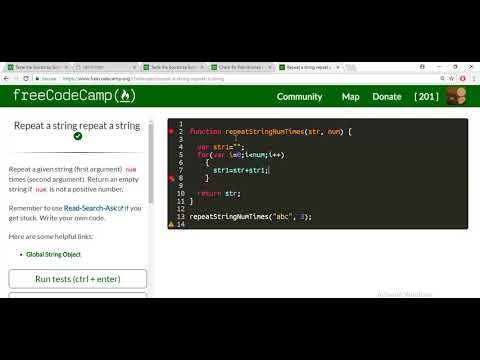Click the freeCodeCamp flame logo

pyautogui.click(x=125, y=96)
